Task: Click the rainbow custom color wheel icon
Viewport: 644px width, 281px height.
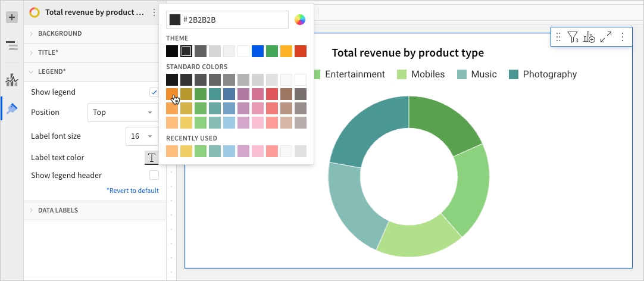Action: (x=300, y=20)
